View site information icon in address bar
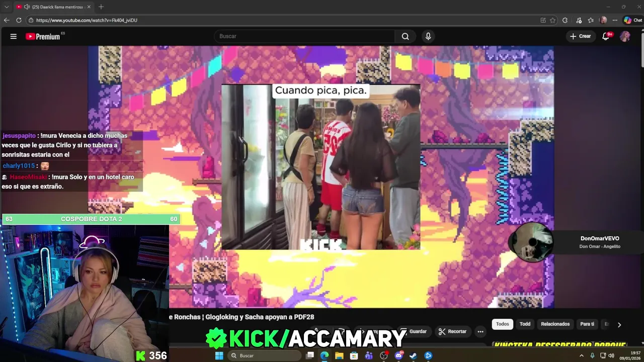 [31, 20]
